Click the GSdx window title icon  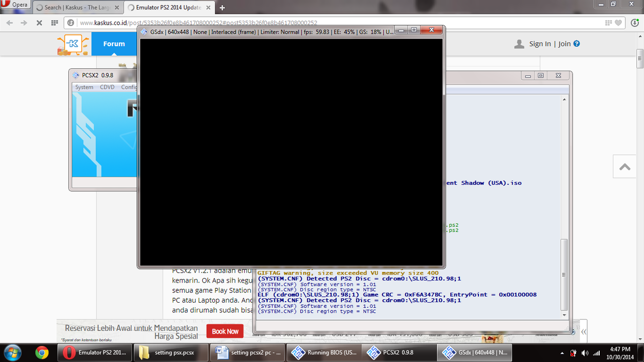(x=144, y=32)
